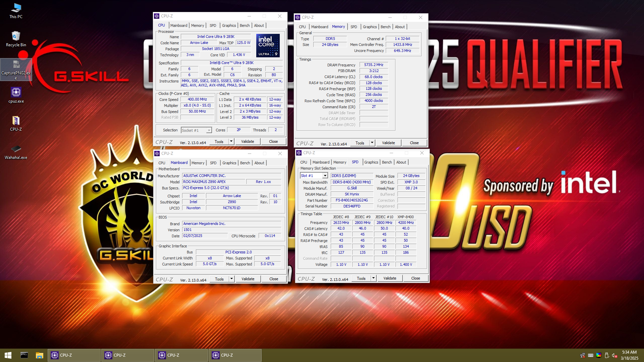This screenshot has height=362, width=644.
Task: Open Mainboard tab in CPU window
Action: tap(179, 25)
